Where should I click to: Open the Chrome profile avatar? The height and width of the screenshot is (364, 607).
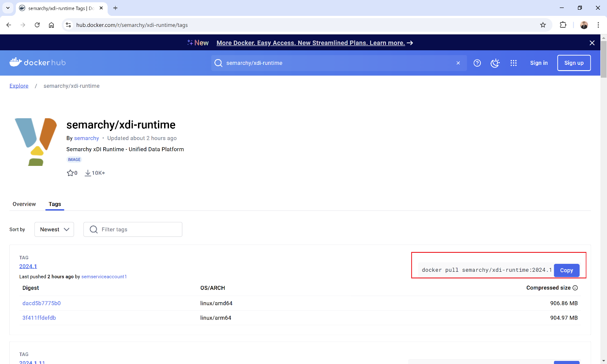(x=584, y=25)
